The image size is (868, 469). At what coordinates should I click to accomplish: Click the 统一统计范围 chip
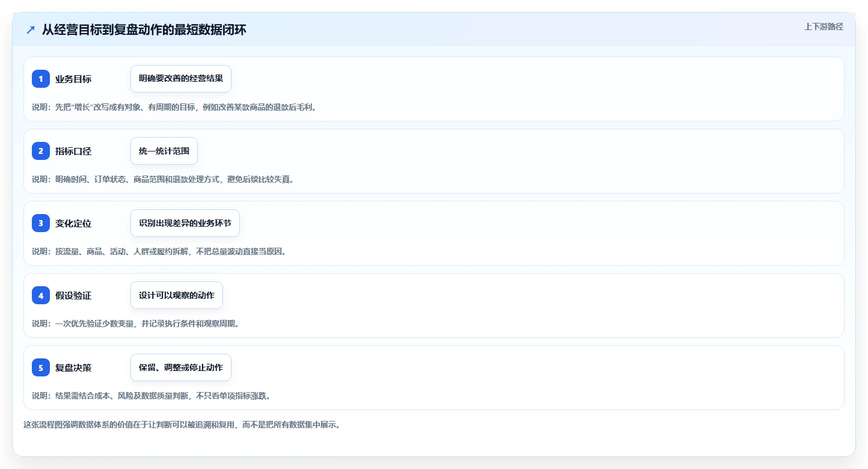click(x=164, y=151)
